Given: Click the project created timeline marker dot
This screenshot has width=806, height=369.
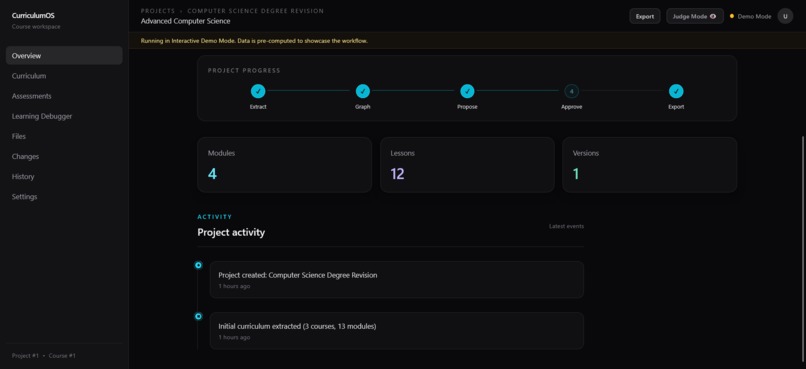Looking at the screenshot, I should 198,265.
